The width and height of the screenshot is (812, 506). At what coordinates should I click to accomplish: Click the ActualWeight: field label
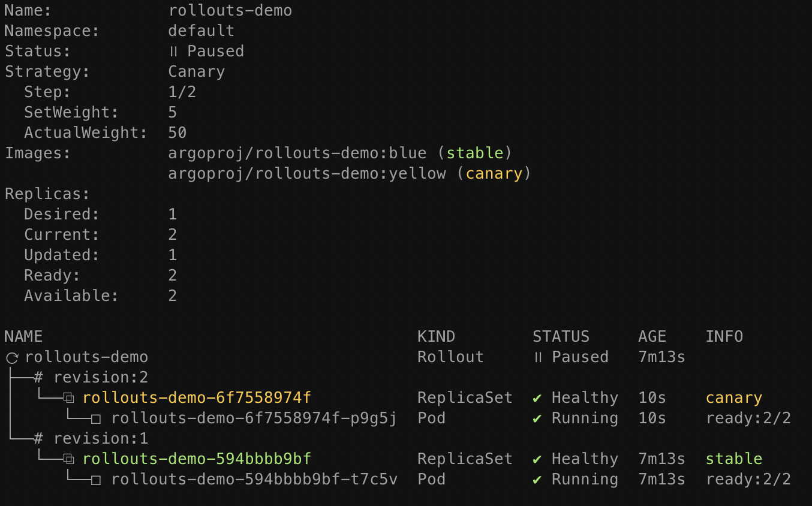tap(86, 133)
